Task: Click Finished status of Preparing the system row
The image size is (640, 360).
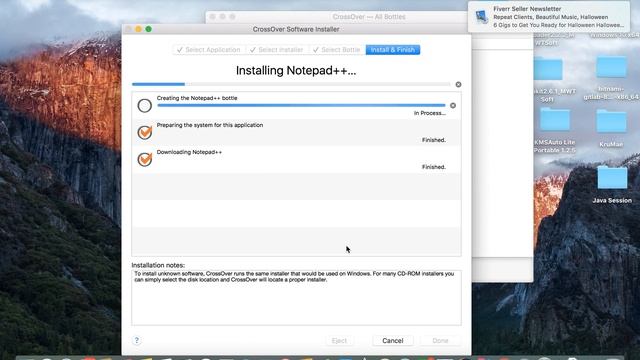Action: (x=433, y=140)
